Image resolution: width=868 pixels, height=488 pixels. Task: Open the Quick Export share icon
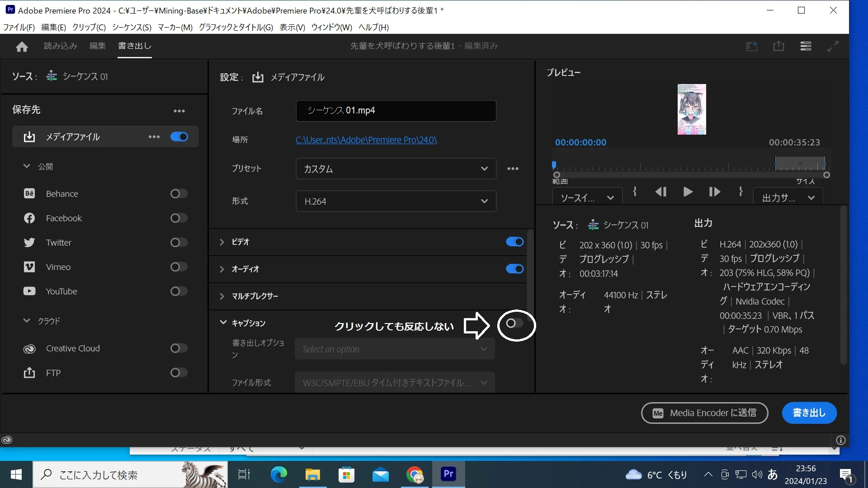point(778,46)
